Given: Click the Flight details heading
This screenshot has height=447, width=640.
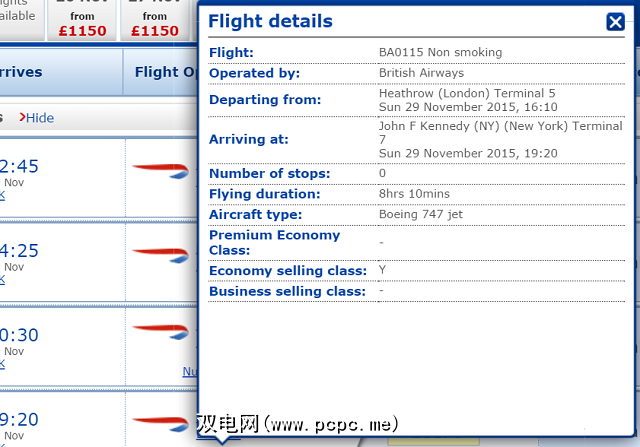Looking at the screenshot, I should 270,22.
